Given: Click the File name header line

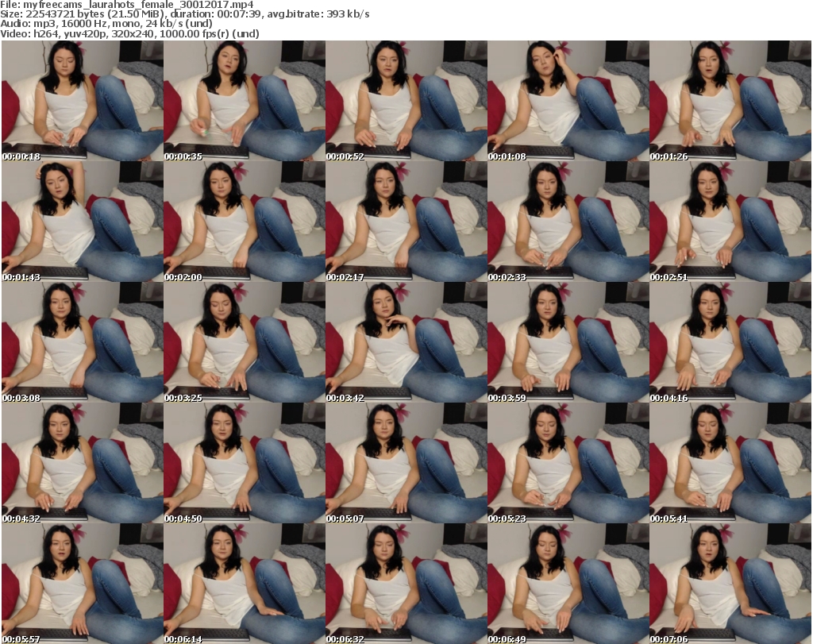Looking at the screenshot, I should (127, 5).
